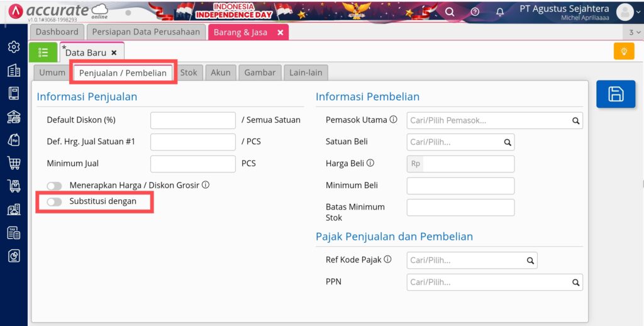Click the orange lightbulb tips icon
The width and height of the screenshot is (644, 326).
(x=623, y=52)
